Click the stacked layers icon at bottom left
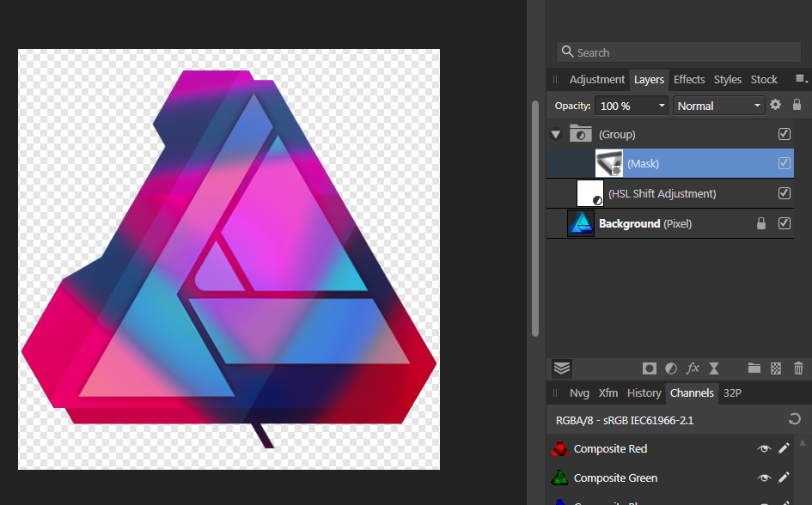 pos(562,368)
